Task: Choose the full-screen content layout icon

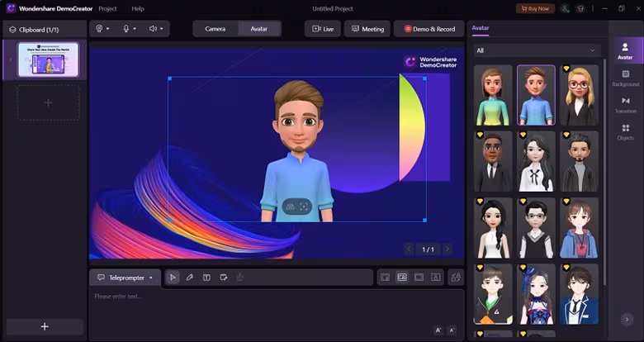Action: coord(419,278)
